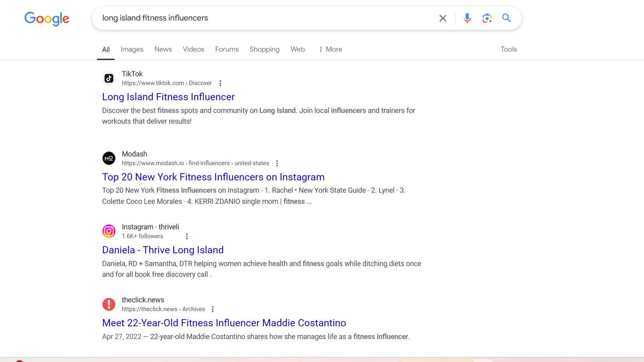Open Meet 22-Year-Old Fitness Influencer Maddie Costantino
644x362 pixels.
tap(224, 323)
